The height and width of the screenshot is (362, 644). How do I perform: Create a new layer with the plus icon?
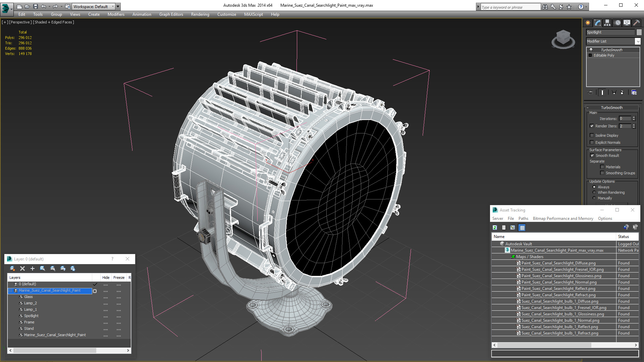(33, 268)
